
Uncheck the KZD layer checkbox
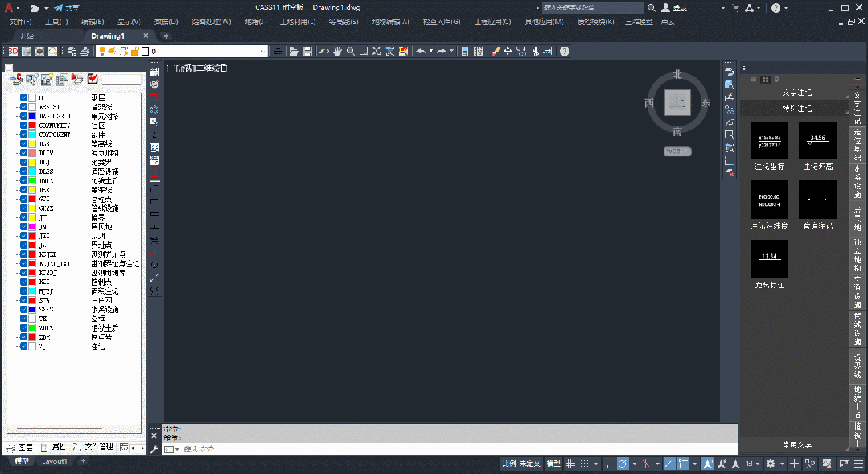pyautogui.click(x=24, y=282)
